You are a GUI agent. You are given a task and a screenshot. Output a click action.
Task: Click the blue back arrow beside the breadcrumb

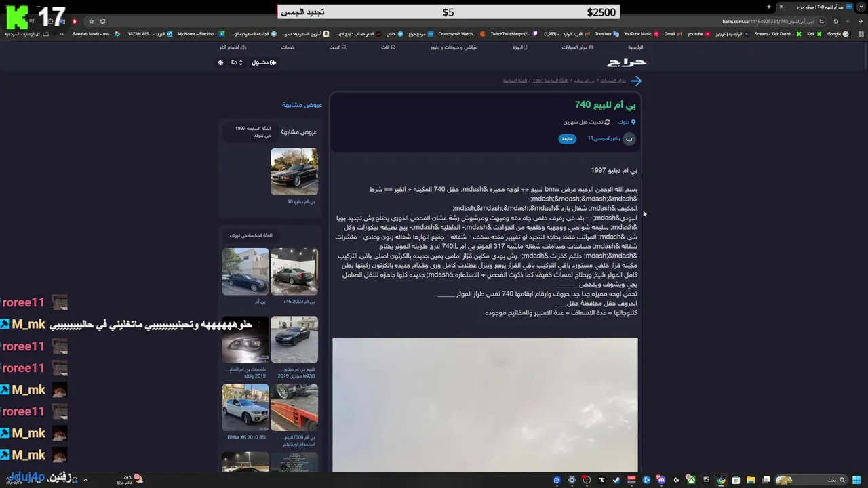(636, 81)
